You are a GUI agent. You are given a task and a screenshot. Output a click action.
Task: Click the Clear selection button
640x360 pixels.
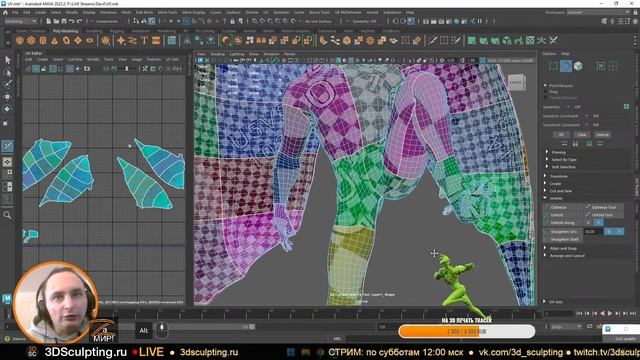[582, 134]
